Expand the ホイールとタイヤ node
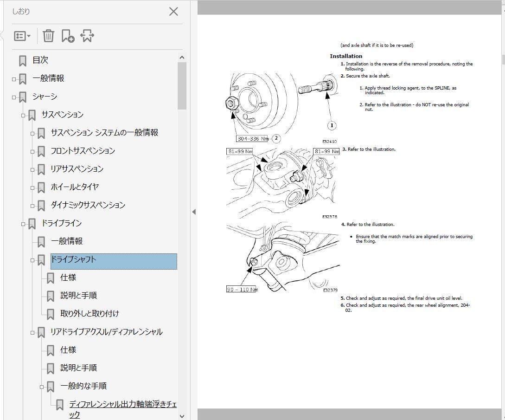Screen dimensions: 505x420 [32, 187]
